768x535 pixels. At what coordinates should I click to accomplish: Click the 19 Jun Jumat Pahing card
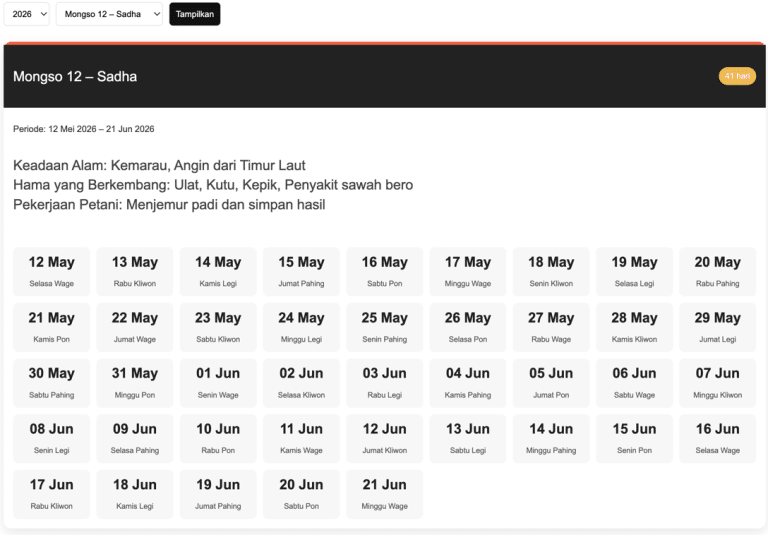[x=218, y=494]
